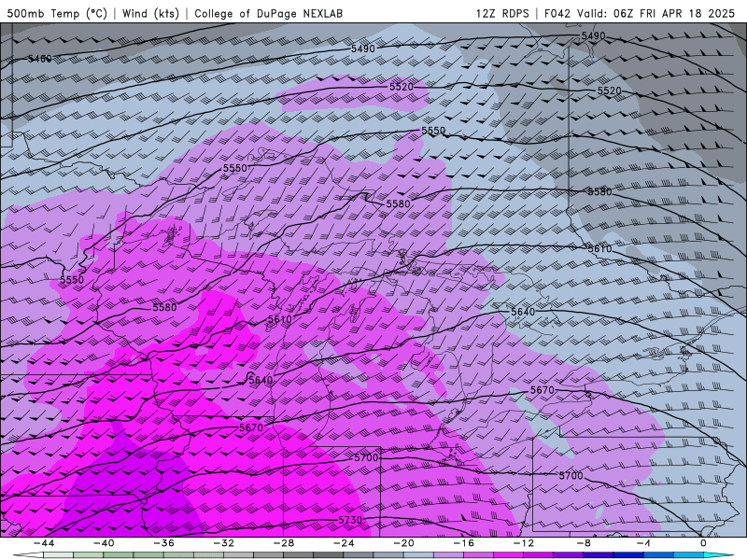The image size is (747, 560).
Task: Click the -16 colorbar tick label
Action: (x=463, y=543)
